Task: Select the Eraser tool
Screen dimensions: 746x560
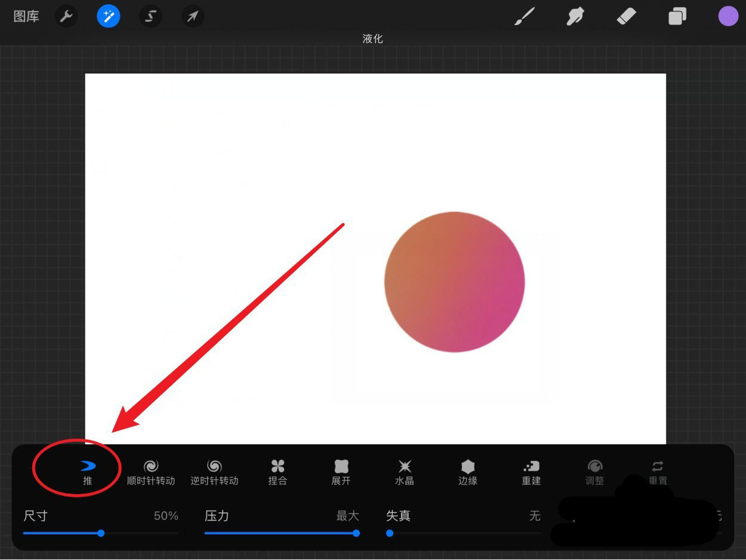Action: pyautogui.click(x=627, y=16)
